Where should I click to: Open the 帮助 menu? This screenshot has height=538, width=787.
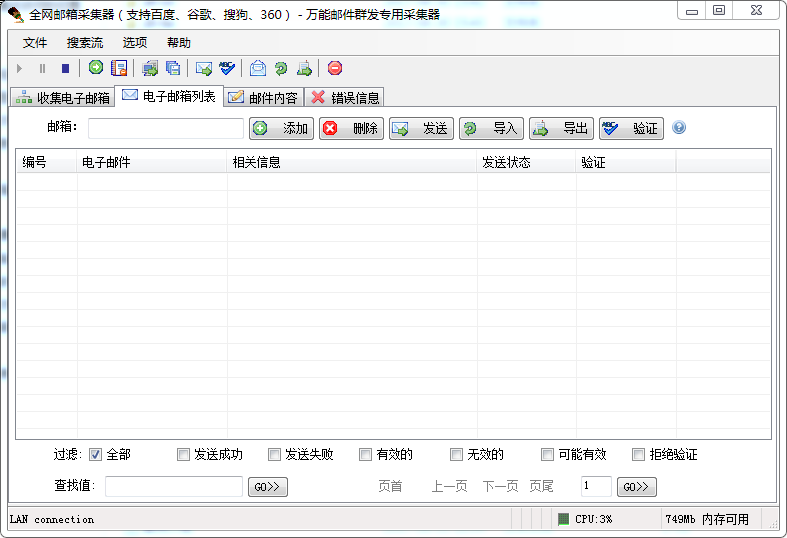[x=179, y=43]
